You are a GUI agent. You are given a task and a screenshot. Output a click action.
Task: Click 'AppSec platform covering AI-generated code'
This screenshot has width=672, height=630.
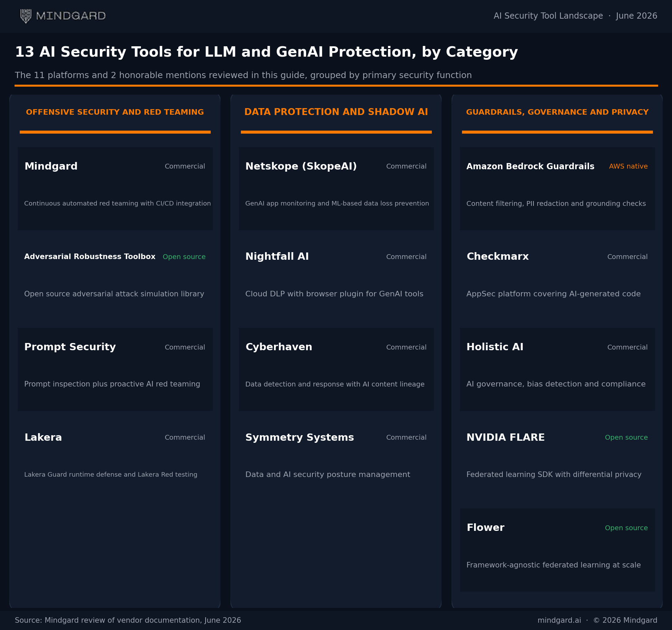point(553,294)
